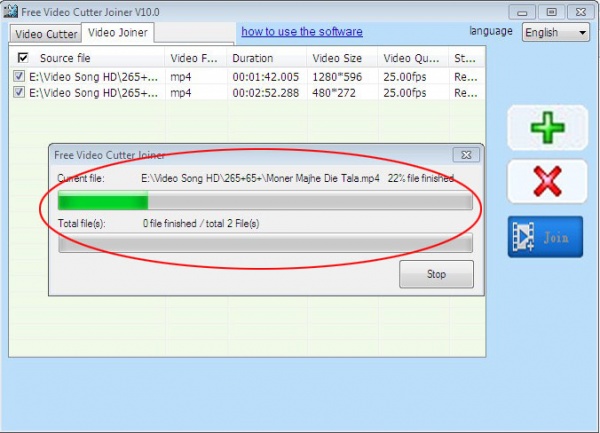The height and width of the screenshot is (433, 600).
Task: Open the English language dropdown
Action: [x=556, y=33]
